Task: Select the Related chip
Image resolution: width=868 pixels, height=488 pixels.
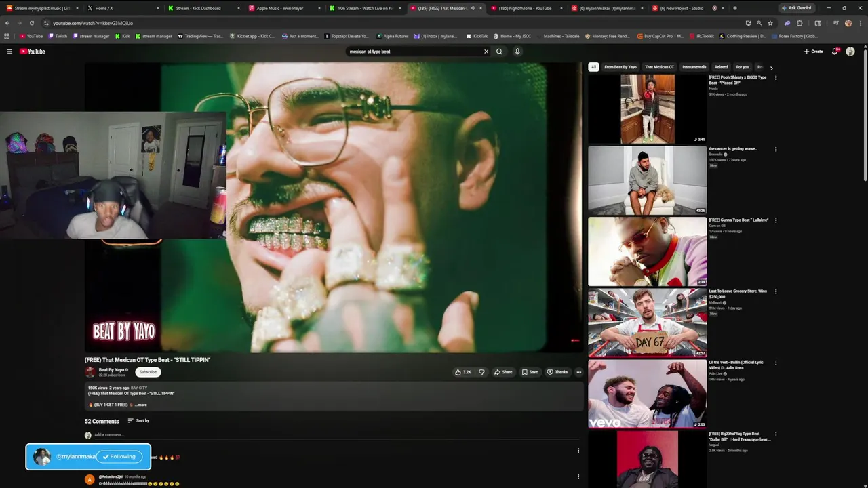Action: pos(721,67)
